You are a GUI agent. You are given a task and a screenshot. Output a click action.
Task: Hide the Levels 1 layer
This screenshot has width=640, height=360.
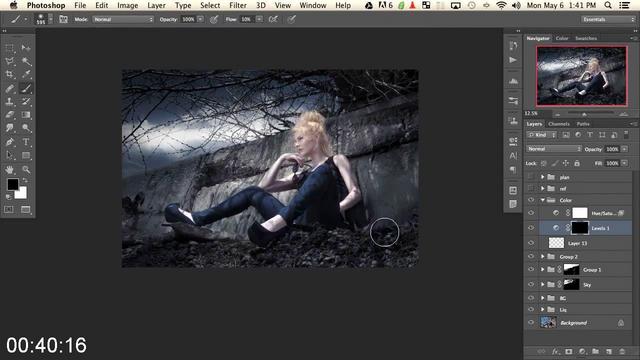pos(531,228)
